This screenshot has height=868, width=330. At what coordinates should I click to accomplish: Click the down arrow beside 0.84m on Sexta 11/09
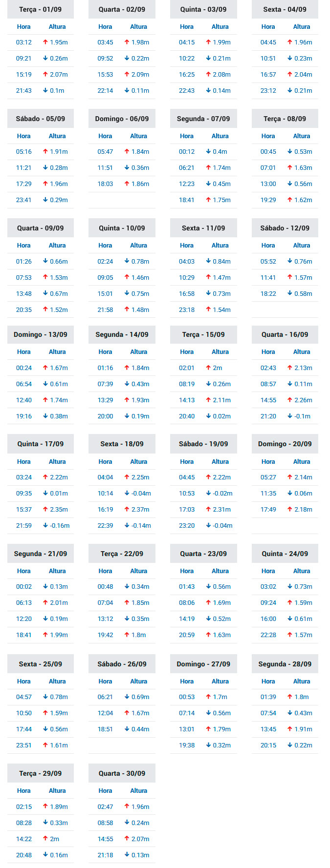(x=208, y=261)
